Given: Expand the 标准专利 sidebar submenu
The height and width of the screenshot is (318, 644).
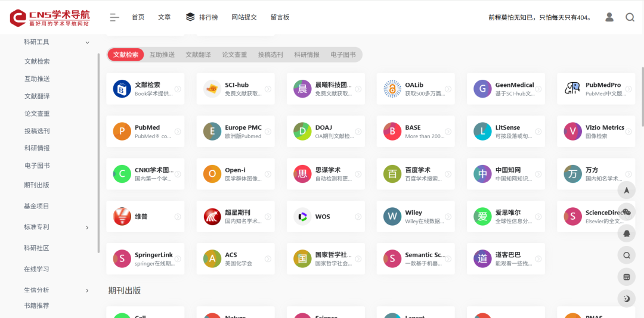Looking at the screenshot, I should coord(87,227).
